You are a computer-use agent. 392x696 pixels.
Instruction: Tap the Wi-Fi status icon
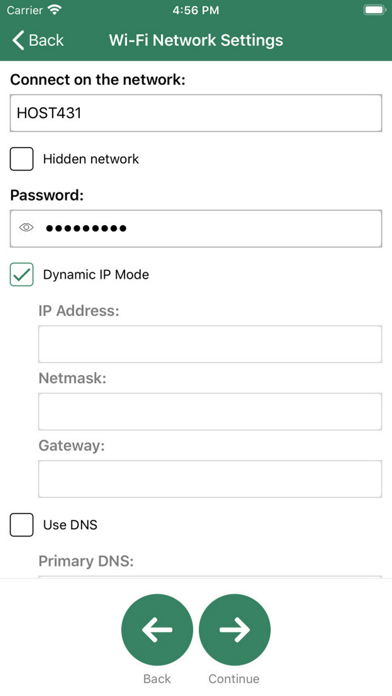pos(55,10)
